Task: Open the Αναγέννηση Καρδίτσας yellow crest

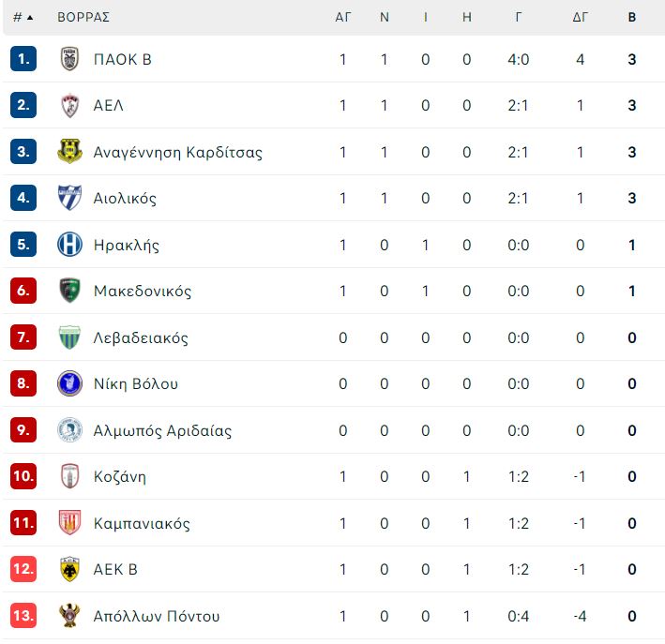Action: coord(69,151)
